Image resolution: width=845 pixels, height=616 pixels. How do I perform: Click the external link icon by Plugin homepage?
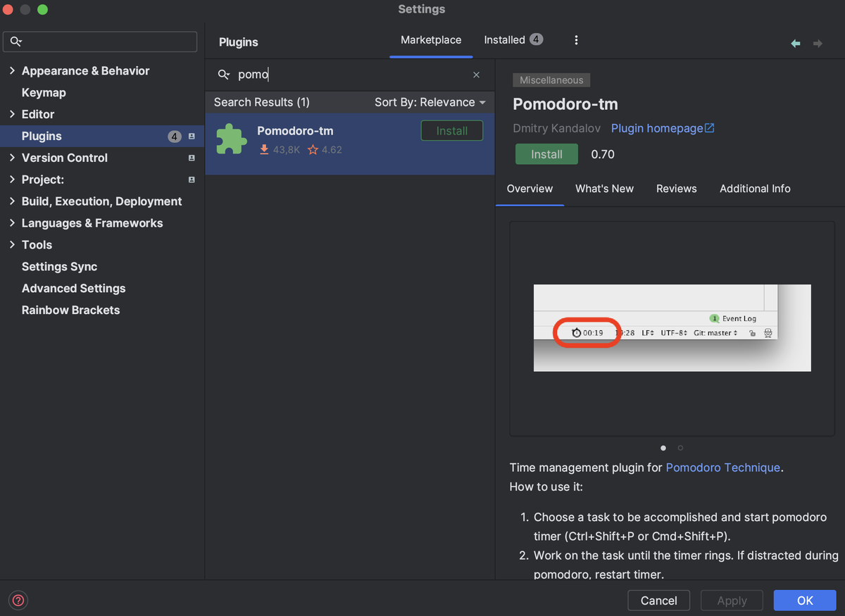click(710, 128)
